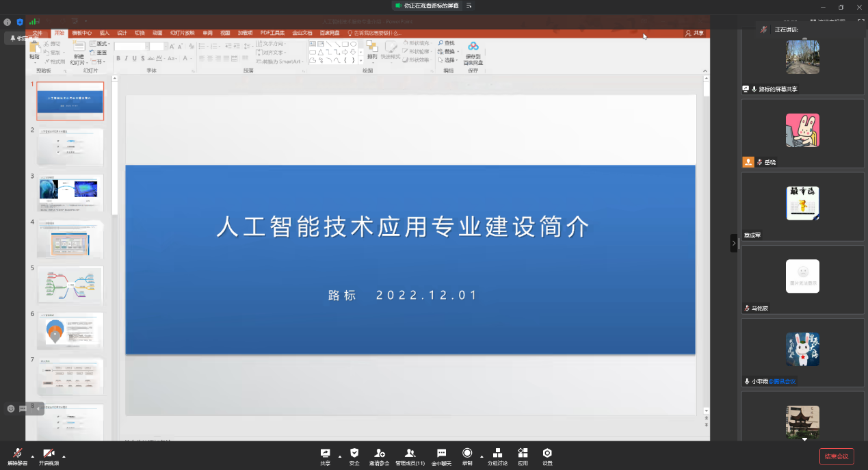The width and height of the screenshot is (868, 470).
Task: Open the 安全 (Security) shield icon
Action: tap(354, 456)
